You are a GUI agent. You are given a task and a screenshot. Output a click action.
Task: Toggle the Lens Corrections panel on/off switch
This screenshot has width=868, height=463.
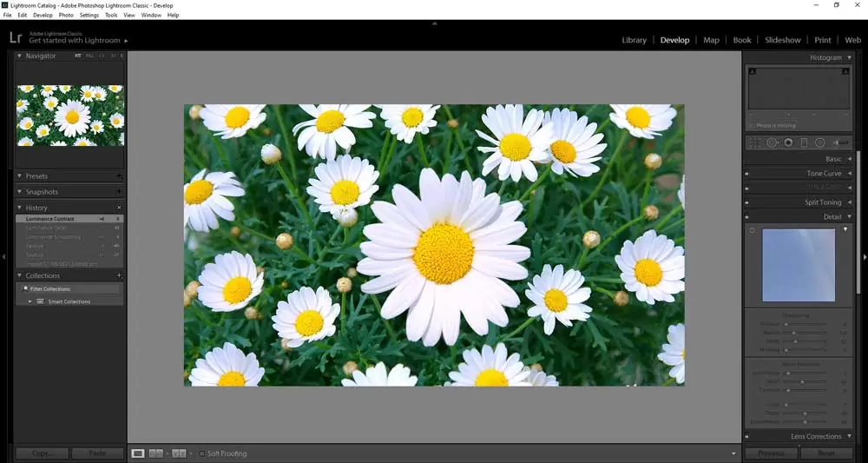point(746,436)
